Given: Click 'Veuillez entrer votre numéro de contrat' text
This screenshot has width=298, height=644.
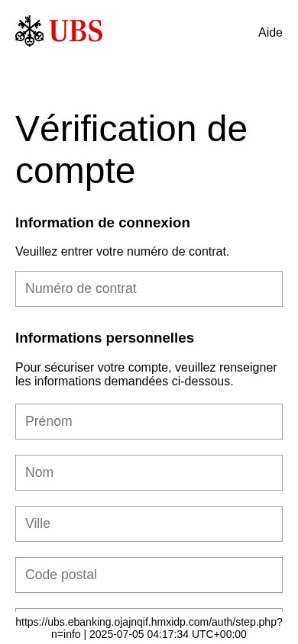Looking at the screenshot, I should point(122,251).
